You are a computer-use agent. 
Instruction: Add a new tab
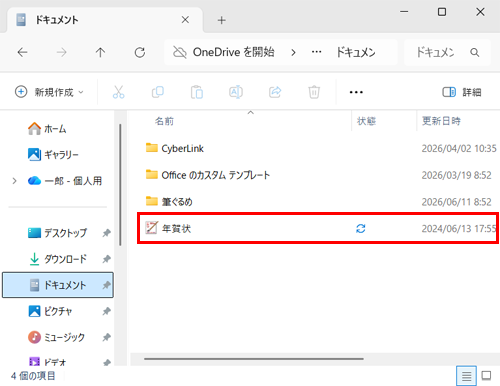tap(222, 20)
